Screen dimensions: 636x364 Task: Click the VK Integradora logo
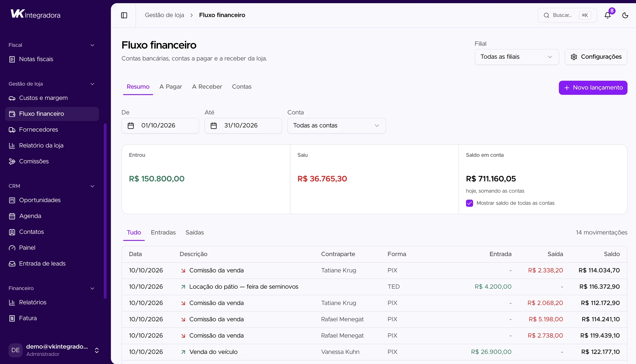[x=35, y=14]
